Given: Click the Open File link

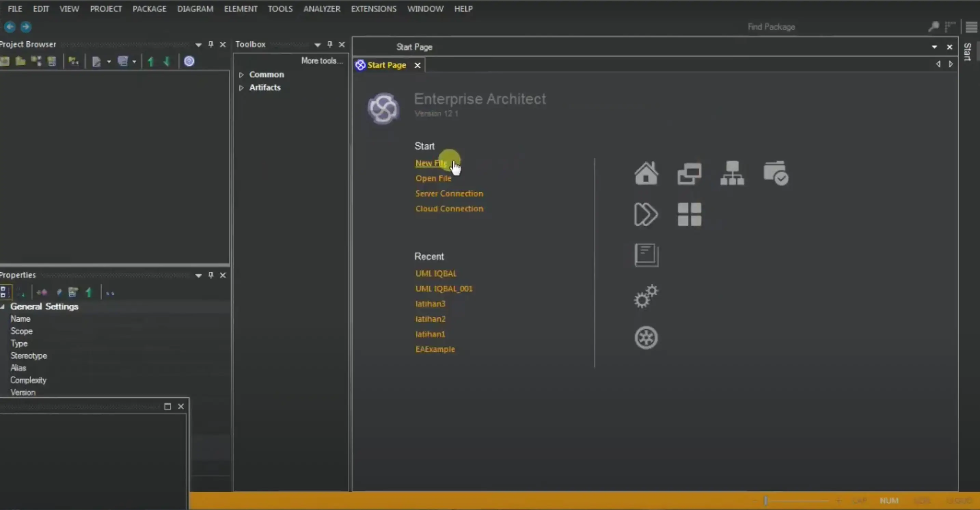Looking at the screenshot, I should (x=433, y=178).
